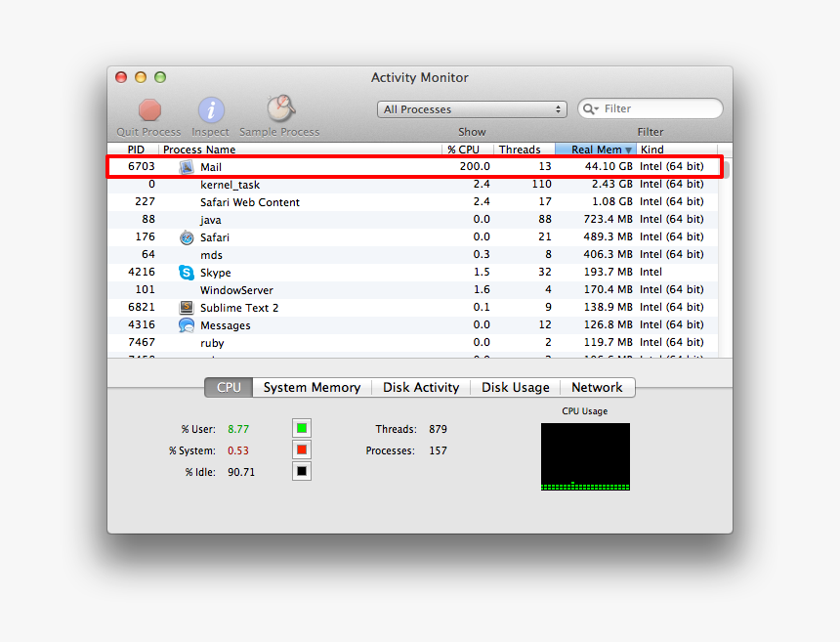The width and height of the screenshot is (840, 642).
Task: Switch to the System Memory tab
Action: click(312, 388)
